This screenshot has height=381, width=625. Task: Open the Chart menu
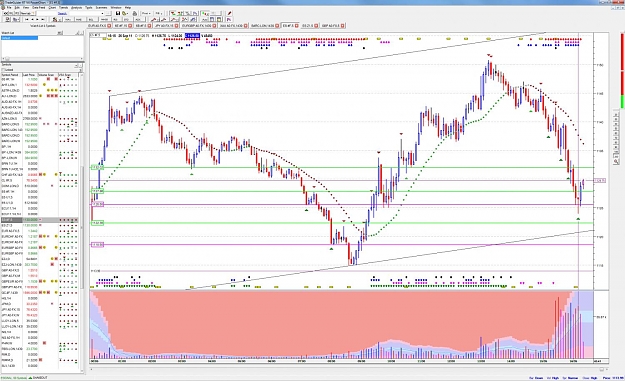[x=52, y=8]
